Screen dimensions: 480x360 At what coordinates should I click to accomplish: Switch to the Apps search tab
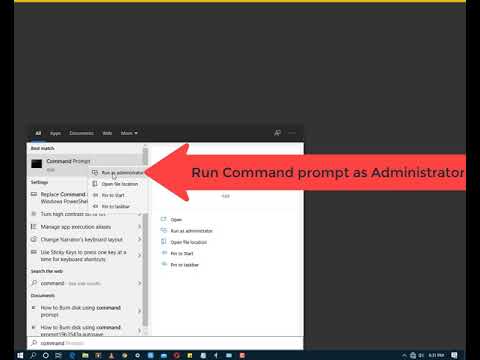coord(55,133)
